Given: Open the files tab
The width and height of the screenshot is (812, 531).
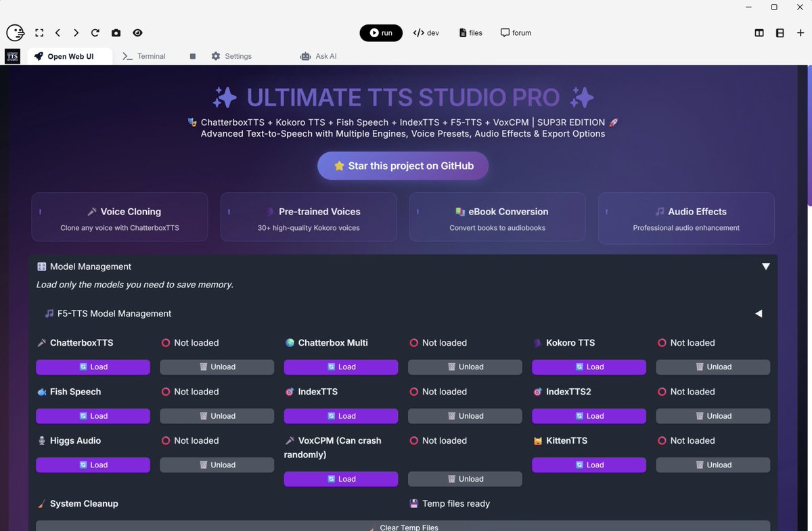Looking at the screenshot, I should coord(471,32).
